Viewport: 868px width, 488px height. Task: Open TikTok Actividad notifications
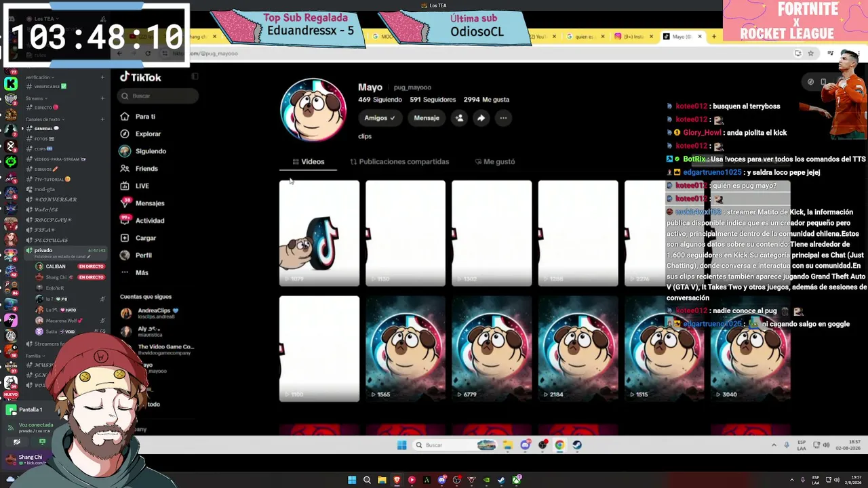pyautogui.click(x=142, y=220)
